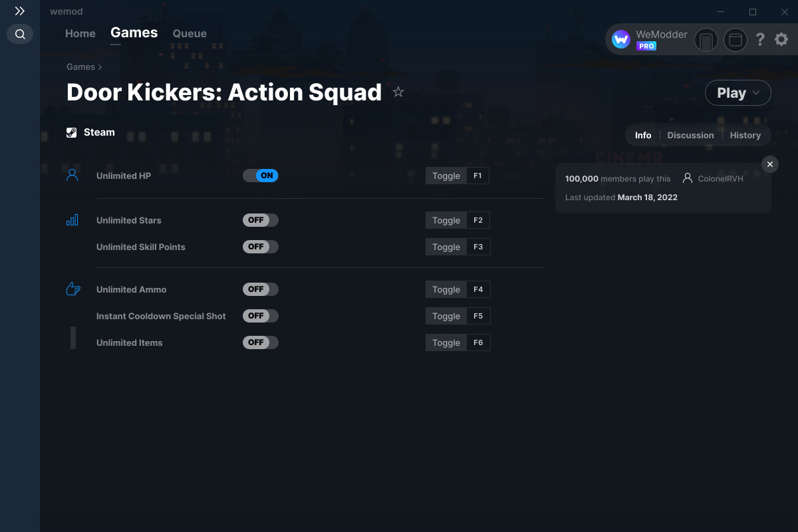Click Toggle button for Unlimited Items
Image resolution: width=798 pixels, height=532 pixels.
(x=446, y=342)
